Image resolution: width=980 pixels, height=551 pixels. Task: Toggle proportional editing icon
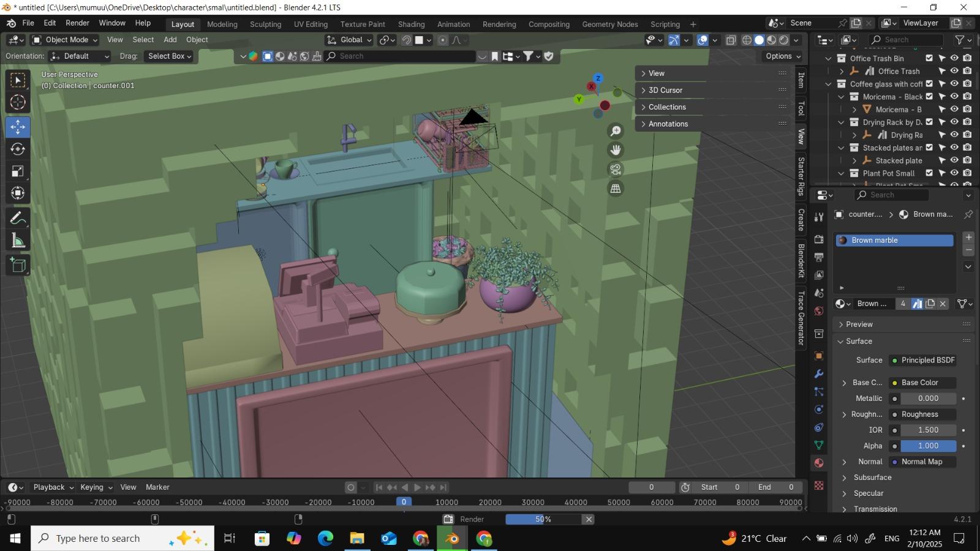pos(443,40)
